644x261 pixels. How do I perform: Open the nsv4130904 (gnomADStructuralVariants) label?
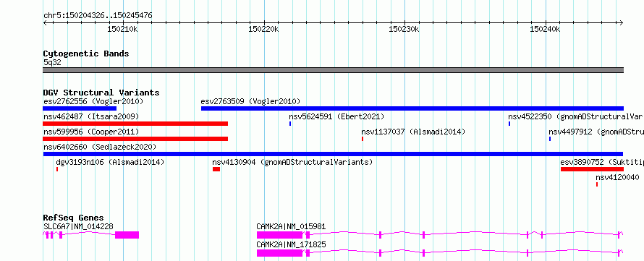pos(292,162)
